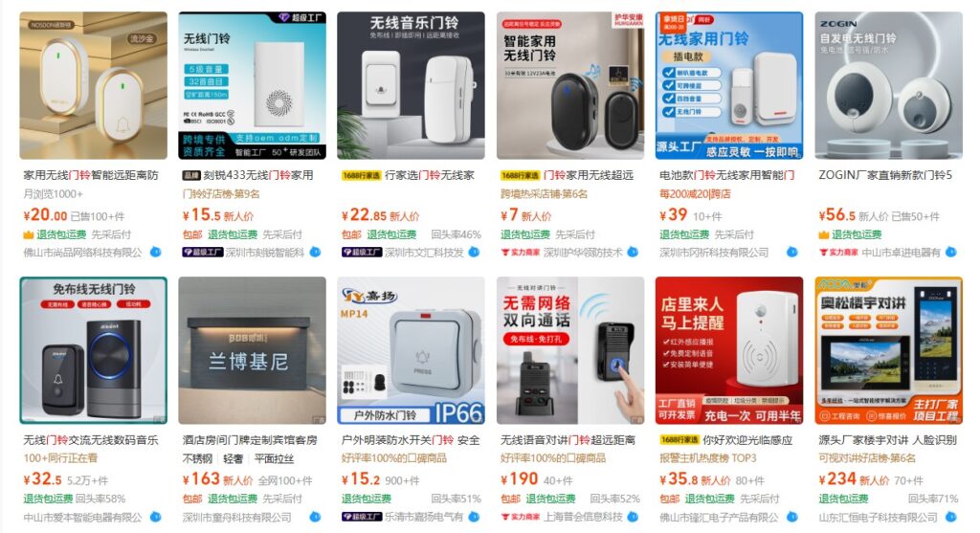The height and width of the screenshot is (533, 980).
Task: Contact the seller via the icon beside 中山市卓进电器有
Action: 951,253
